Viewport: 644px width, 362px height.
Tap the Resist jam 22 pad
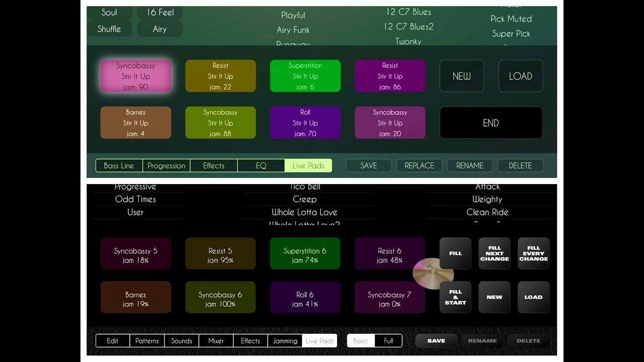coord(220,76)
